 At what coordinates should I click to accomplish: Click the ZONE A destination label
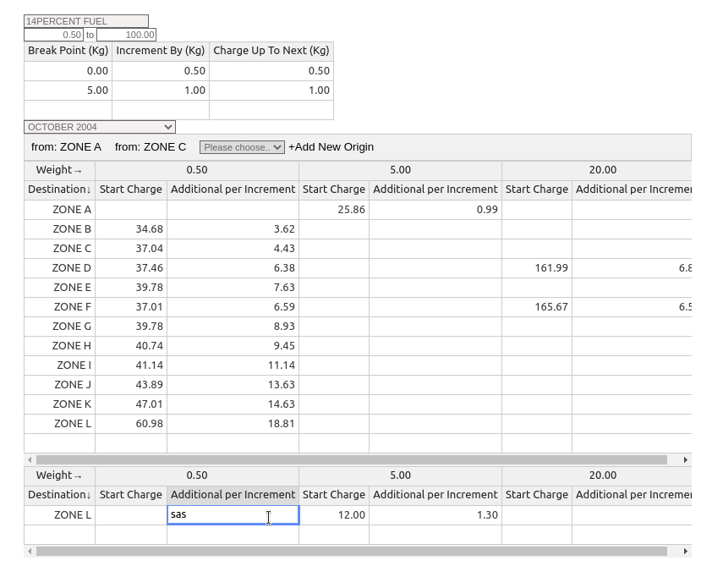(x=59, y=210)
